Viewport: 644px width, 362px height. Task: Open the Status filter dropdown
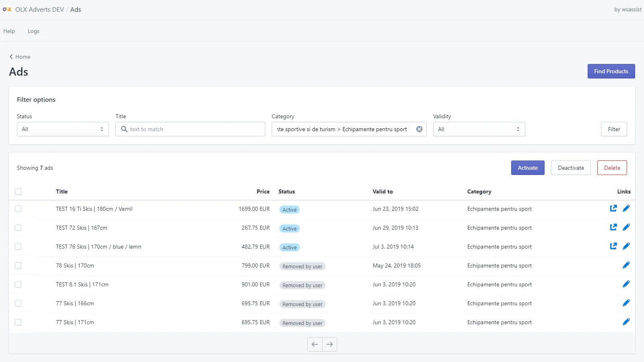click(63, 129)
